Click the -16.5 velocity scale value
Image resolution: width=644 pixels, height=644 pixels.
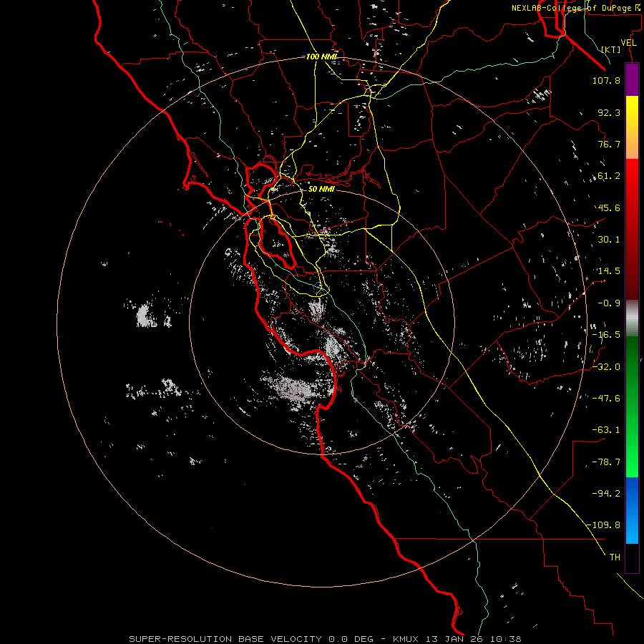pyautogui.click(x=606, y=335)
